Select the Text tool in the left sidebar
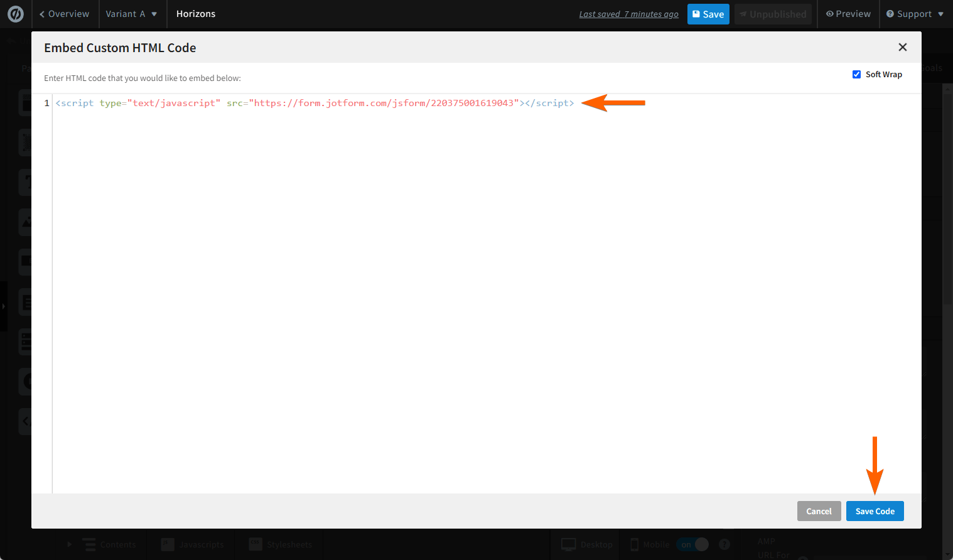Screen dimensions: 953x560 (25, 182)
